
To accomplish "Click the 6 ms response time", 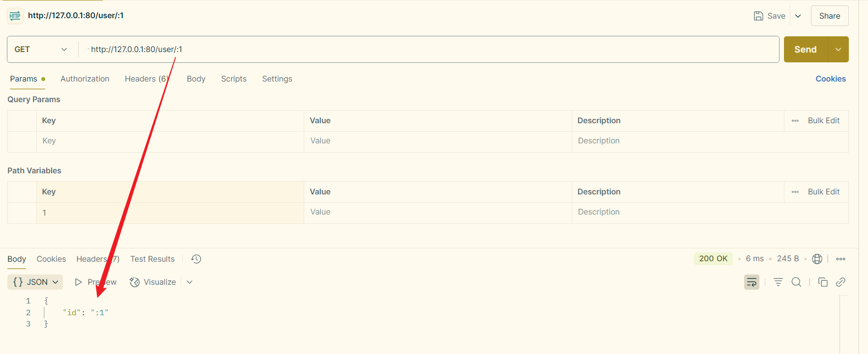I will [754, 259].
